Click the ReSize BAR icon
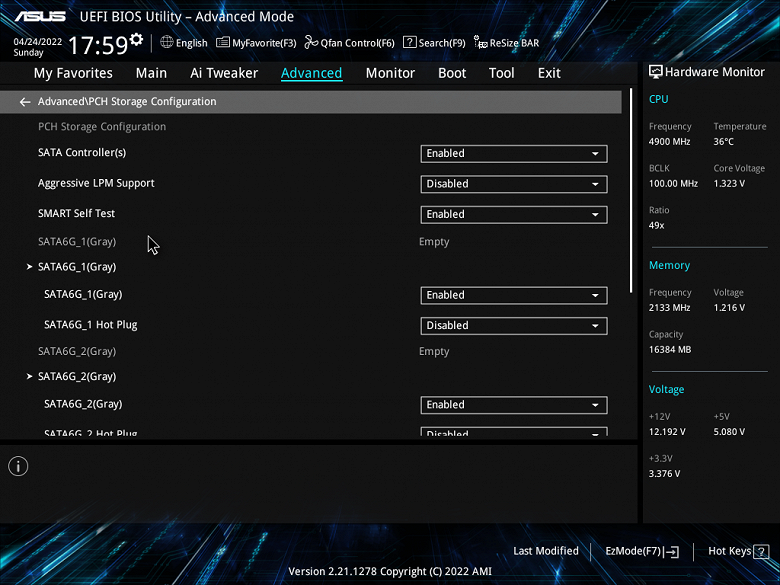 481,42
